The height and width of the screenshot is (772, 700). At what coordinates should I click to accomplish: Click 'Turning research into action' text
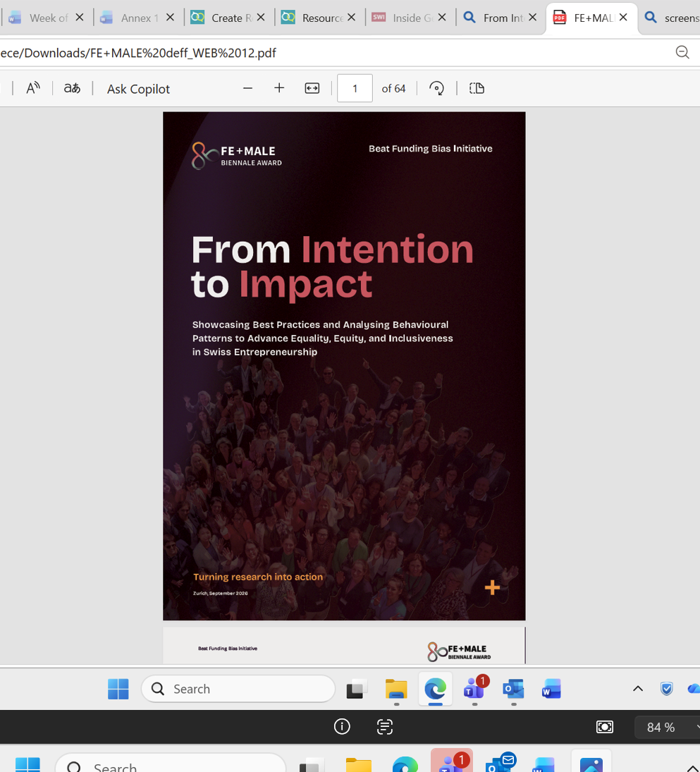tap(258, 577)
